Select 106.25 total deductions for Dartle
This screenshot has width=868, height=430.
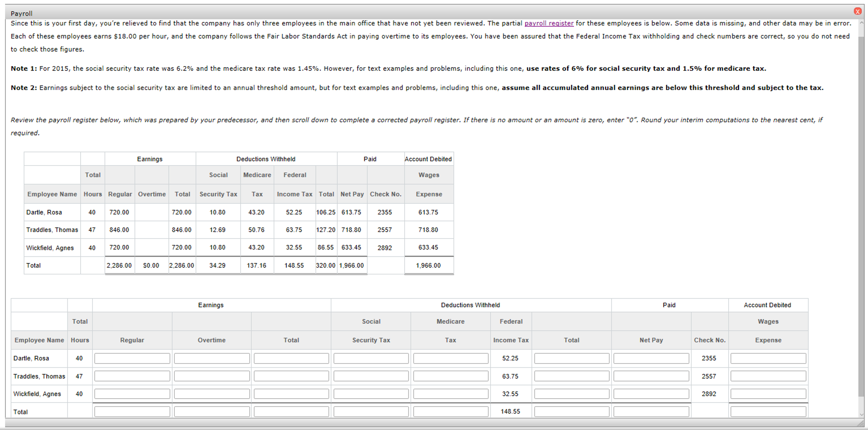[326, 212]
